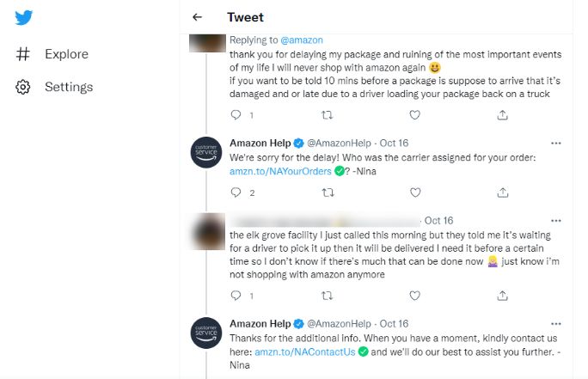Open more options on elk grove tweet
This screenshot has width=588, height=379.
[x=556, y=221]
